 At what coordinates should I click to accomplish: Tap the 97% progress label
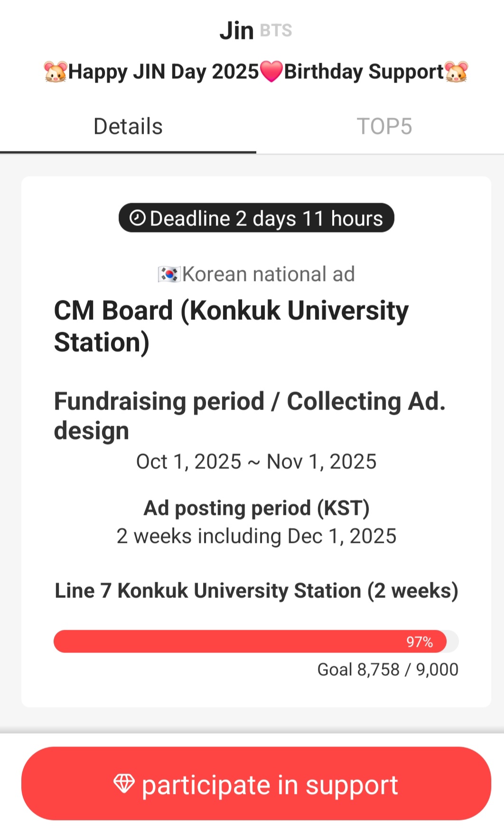click(420, 642)
